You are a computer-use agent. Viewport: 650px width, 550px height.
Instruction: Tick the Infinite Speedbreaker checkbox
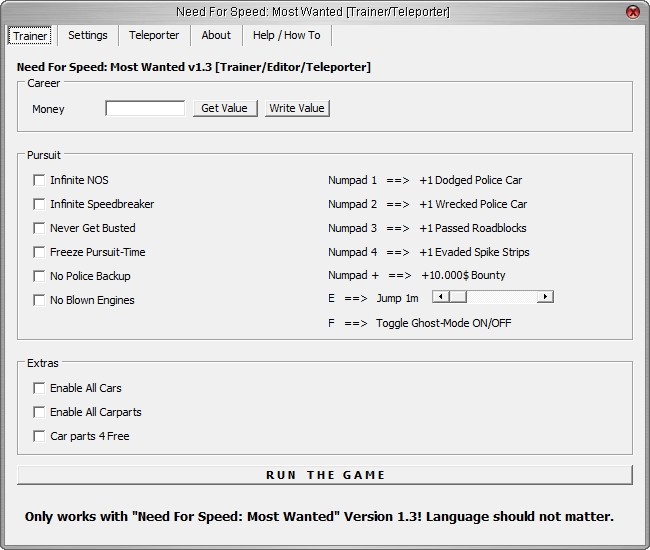click(39, 204)
